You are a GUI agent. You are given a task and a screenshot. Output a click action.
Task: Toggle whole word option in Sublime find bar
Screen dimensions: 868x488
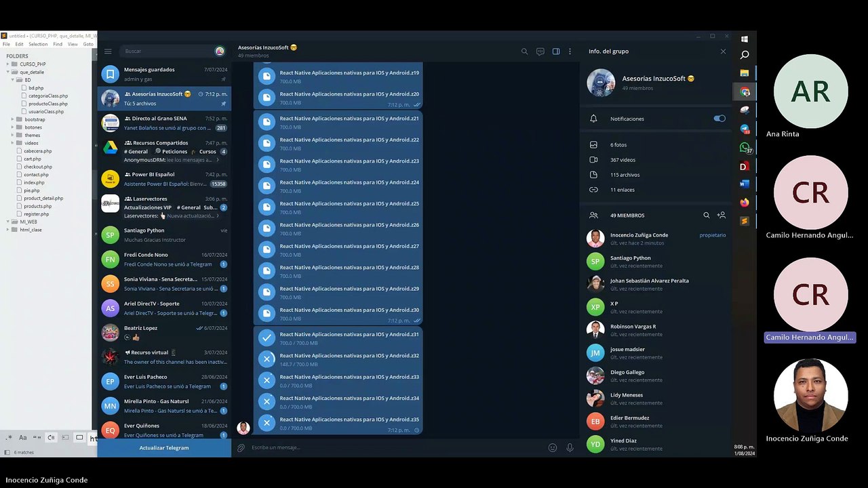(x=37, y=438)
